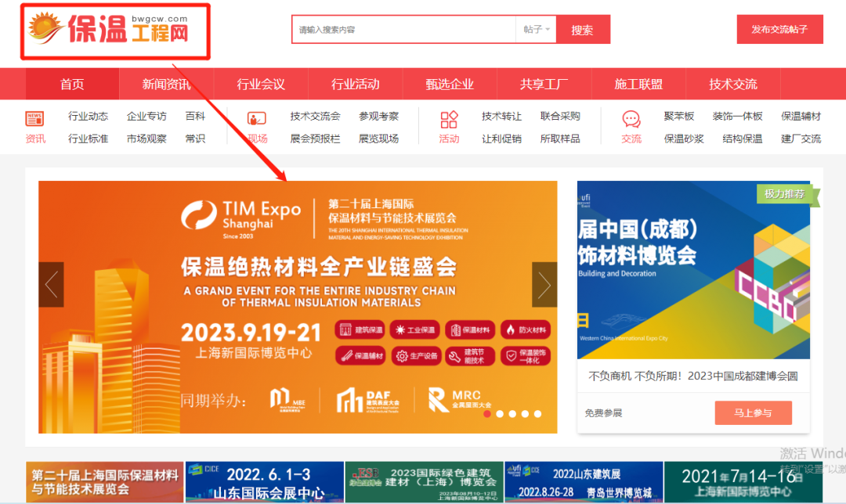Show previous banner slide arrow
846x504 pixels.
[51, 285]
